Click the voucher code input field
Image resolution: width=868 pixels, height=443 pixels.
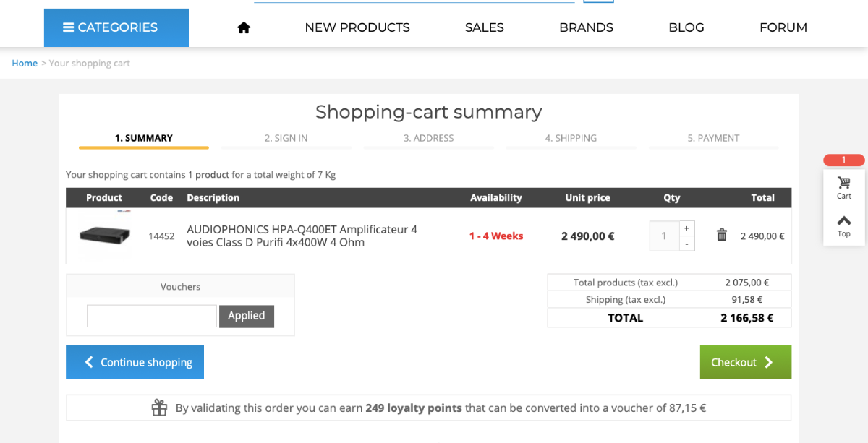click(x=152, y=316)
